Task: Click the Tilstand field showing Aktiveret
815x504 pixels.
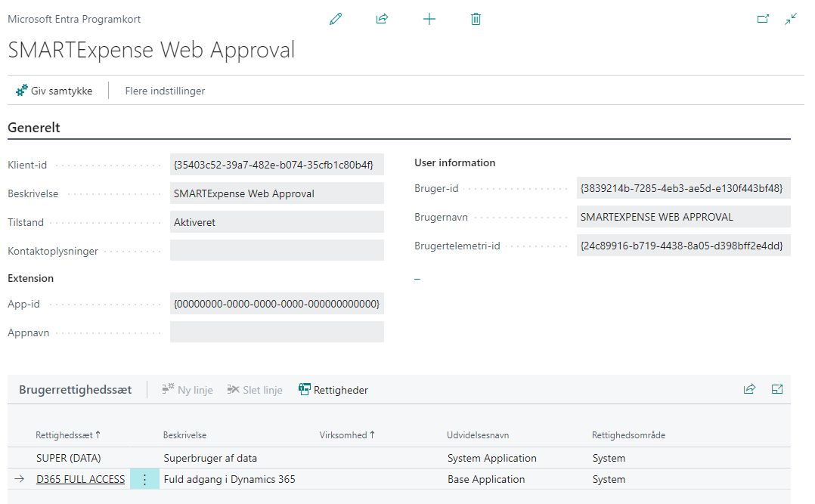Action: click(x=277, y=222)
